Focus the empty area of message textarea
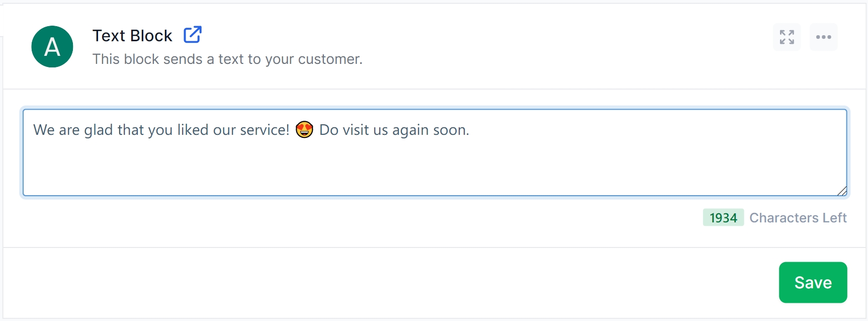This screenshot has height=321, width=868. point(432,166)
